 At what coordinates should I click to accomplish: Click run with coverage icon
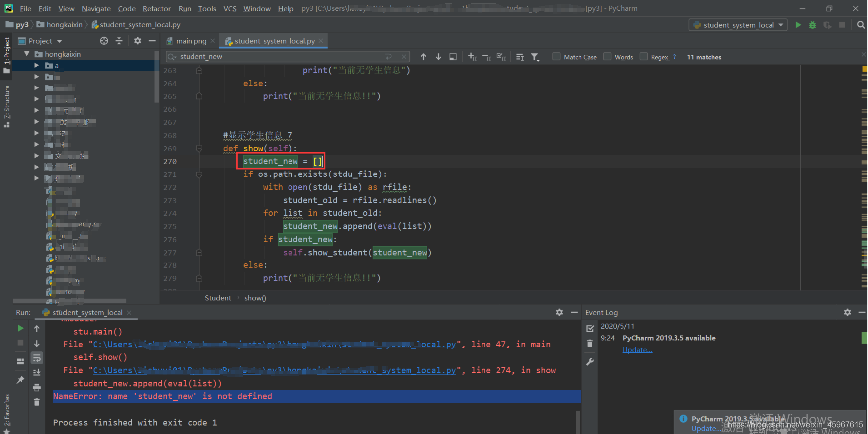pos(827,25)
